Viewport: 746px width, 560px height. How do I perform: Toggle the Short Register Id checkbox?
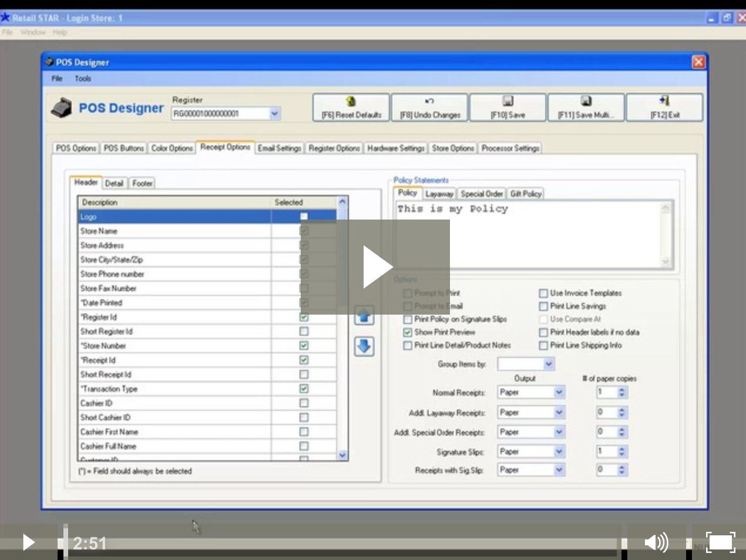304,331
